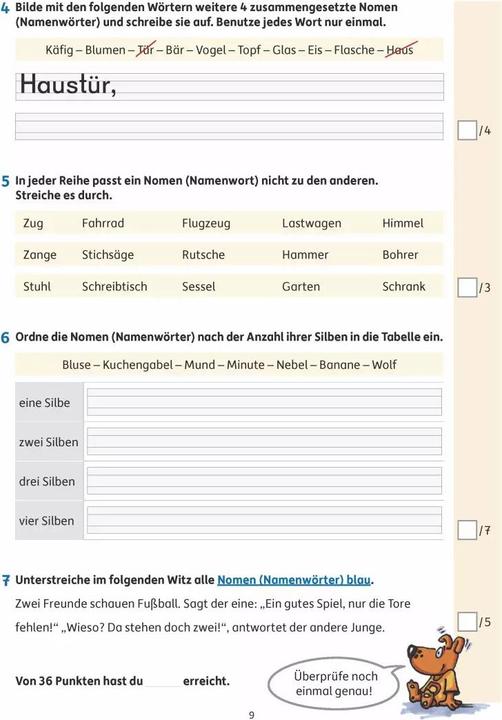Screen dimensions: 502x720
Task: Click the writing line for "vier Silben"
Action: click(x=265, y=520)
